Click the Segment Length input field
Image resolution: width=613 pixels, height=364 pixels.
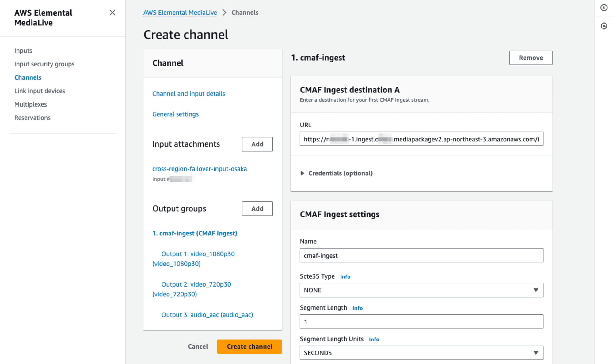[x=421, y=322]
